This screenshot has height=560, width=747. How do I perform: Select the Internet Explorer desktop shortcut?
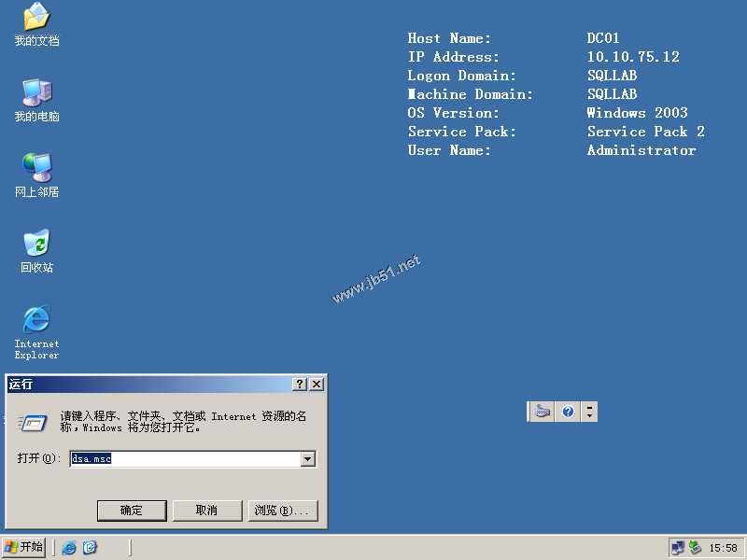[36, 332]
